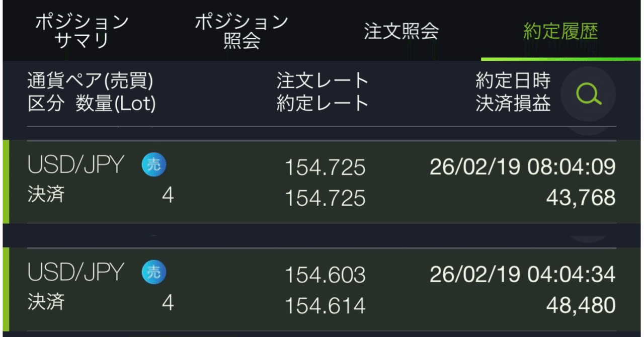Select the 26/02/19 04:04:34 execution timestamp
The image size is (644, 337).
(522, 275)
